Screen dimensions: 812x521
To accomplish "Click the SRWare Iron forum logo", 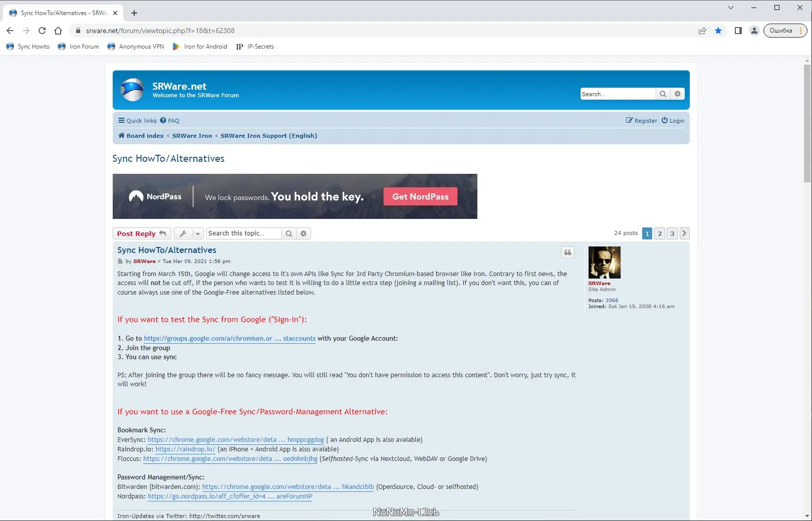I will point(132,90).
